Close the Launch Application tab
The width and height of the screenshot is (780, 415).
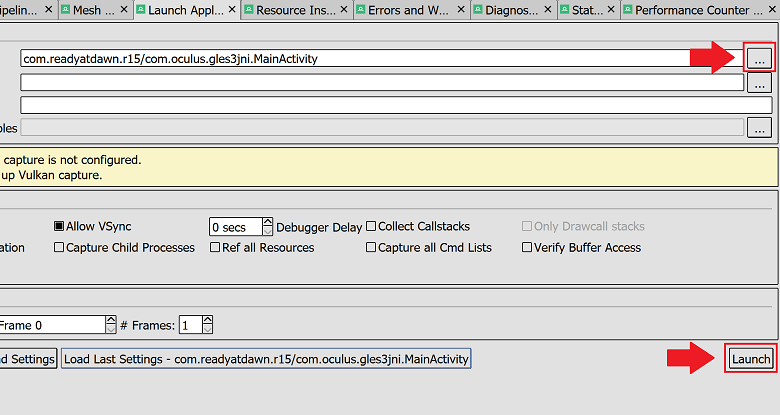pyautogui.click(x=232, y=11)
